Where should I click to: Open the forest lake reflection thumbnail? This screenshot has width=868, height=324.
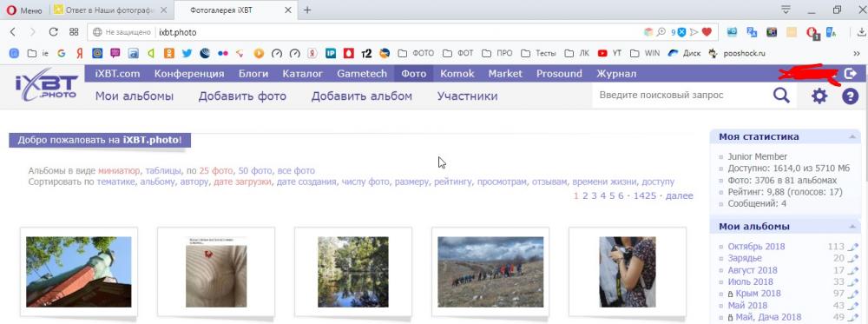[353, 272]
